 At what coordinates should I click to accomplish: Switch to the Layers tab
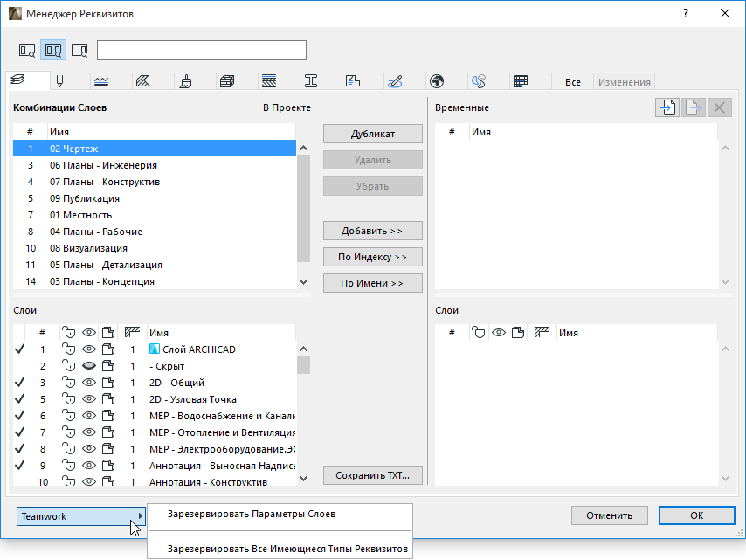[27, 80]
